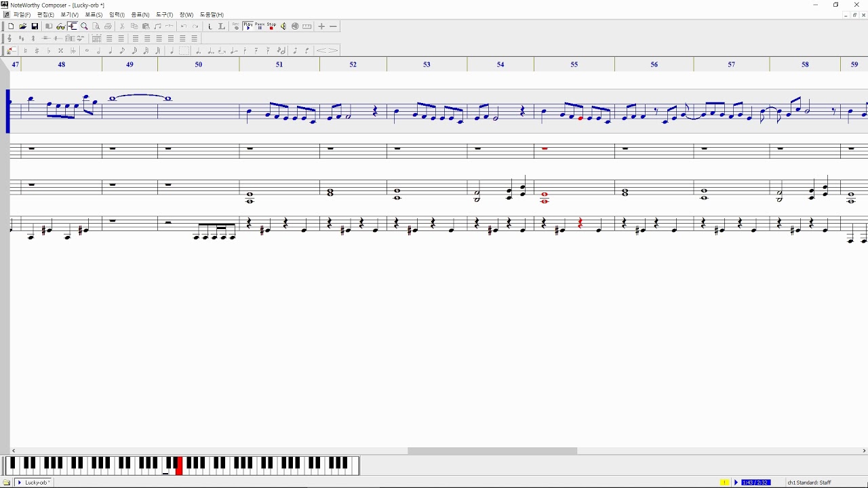
Task: Pause the playback
Action: click(x=260, y=26)
